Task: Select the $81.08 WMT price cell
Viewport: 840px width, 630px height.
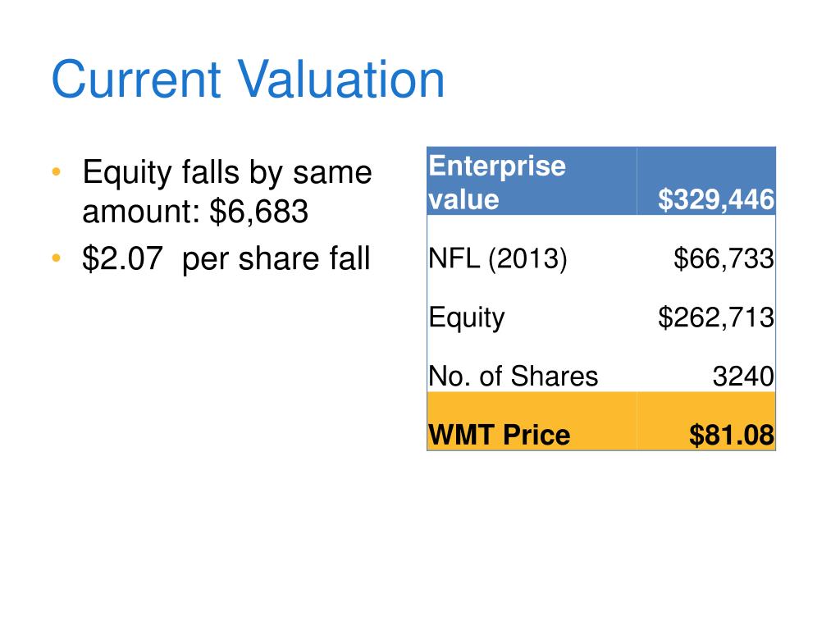Action: [x=731, y=435]
